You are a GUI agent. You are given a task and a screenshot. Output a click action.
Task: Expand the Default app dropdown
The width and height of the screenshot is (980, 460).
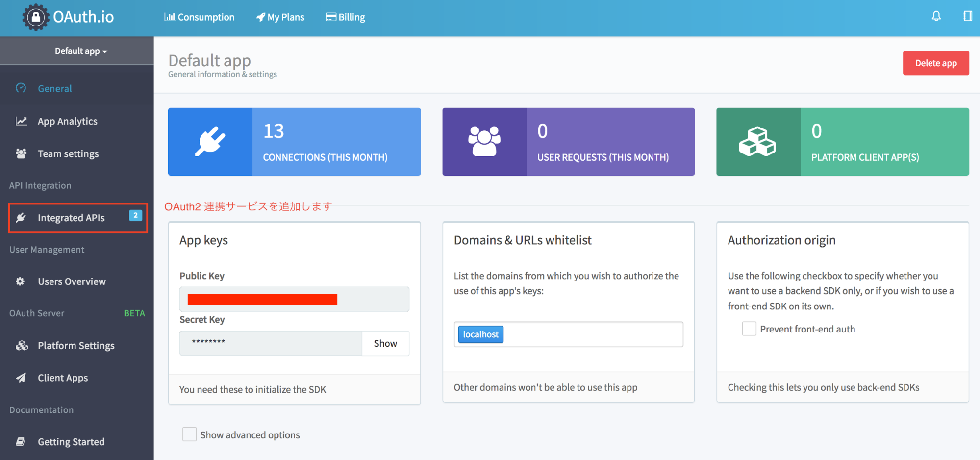point(81,51)
